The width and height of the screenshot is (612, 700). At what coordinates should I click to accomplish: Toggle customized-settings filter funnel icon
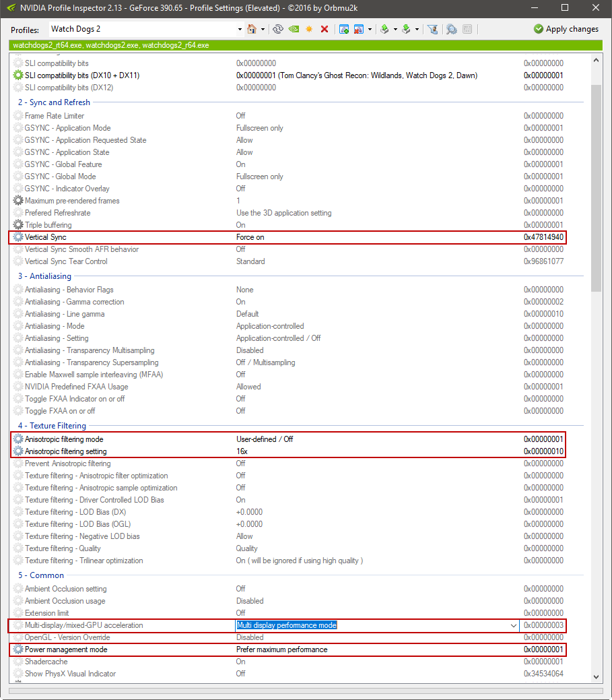click(x=432, y=29)
